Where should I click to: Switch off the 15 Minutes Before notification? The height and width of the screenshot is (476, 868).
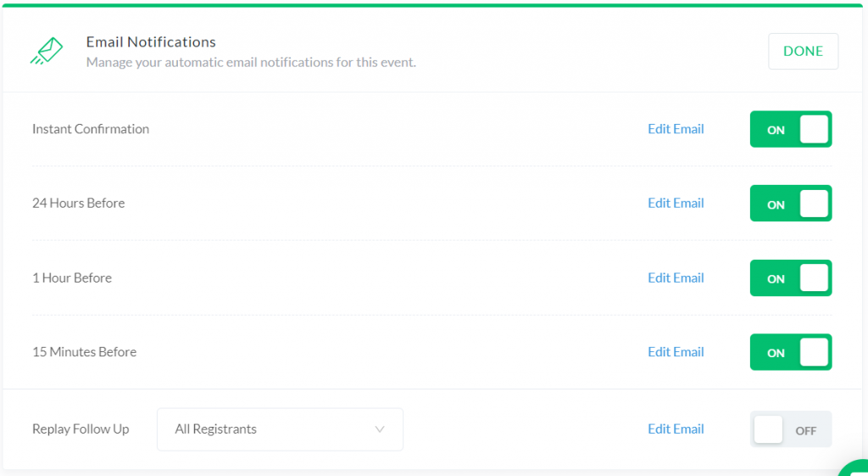(791, 352)
